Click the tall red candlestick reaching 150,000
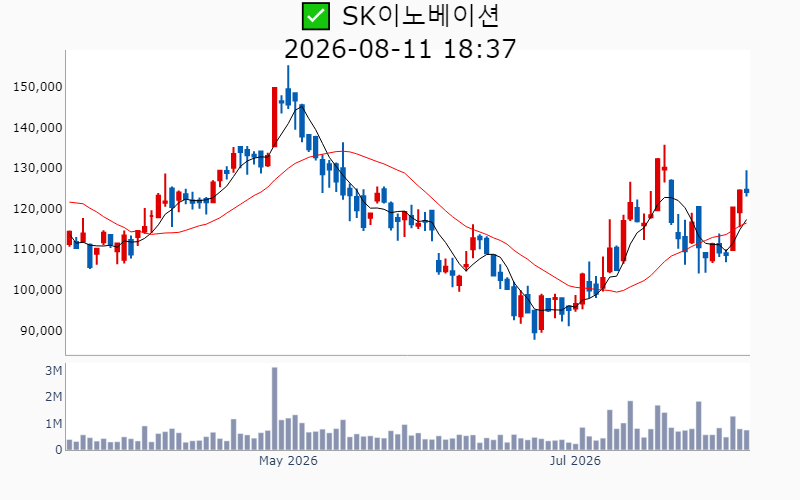The image size is (800, 500). pos(274,117)
